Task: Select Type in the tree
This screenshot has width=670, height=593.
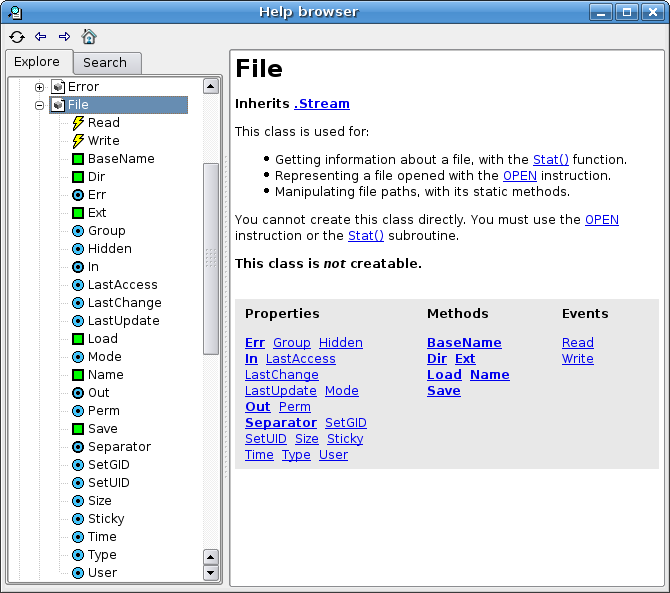Action: pos(102,555)
